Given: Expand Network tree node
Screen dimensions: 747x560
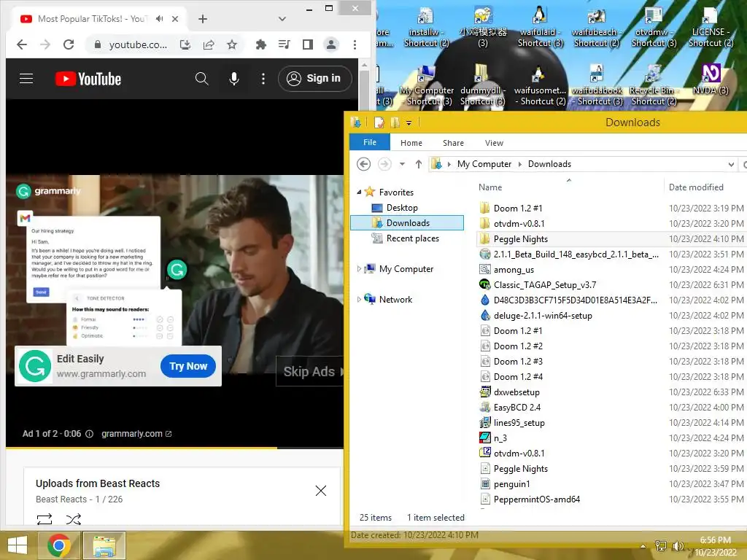Looking at the screenshot, I should click(x=359, y=300).
